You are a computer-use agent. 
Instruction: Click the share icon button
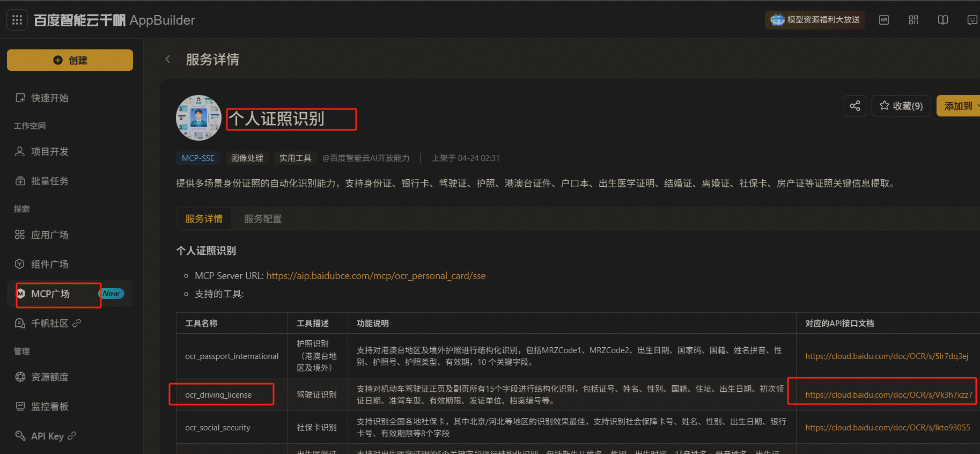855,106
